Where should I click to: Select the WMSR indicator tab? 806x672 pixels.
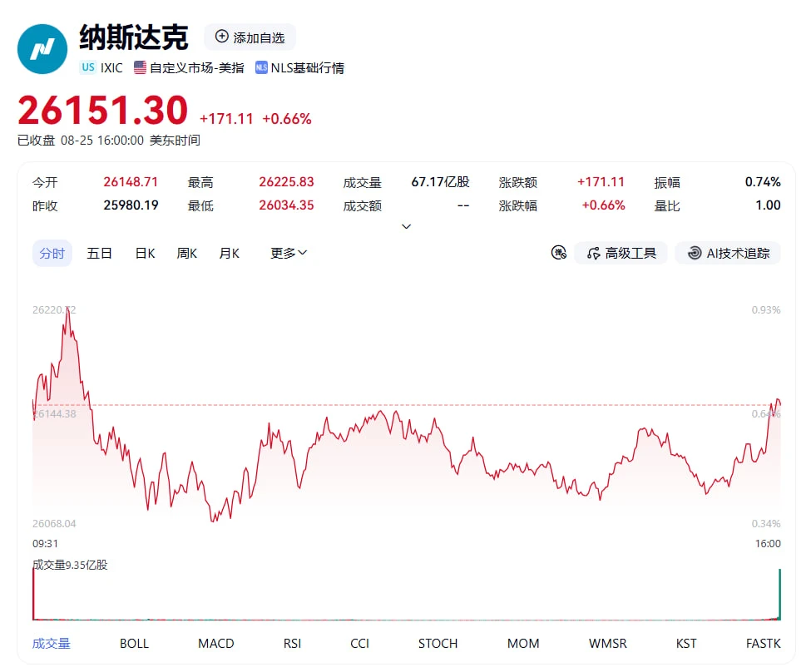(607, 643)
